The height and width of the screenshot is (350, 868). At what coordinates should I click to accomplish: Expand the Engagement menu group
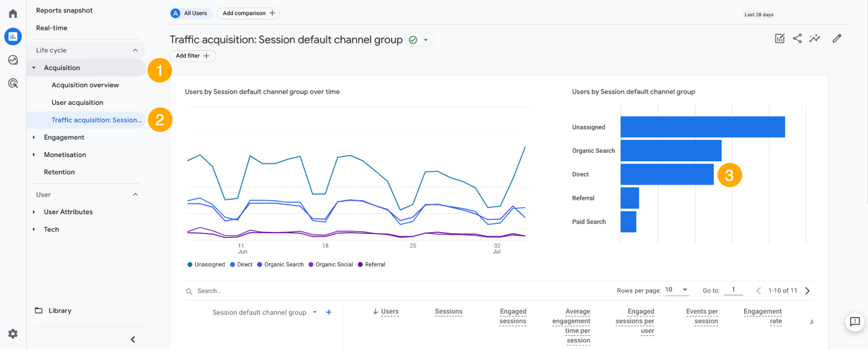pos(64,137)
